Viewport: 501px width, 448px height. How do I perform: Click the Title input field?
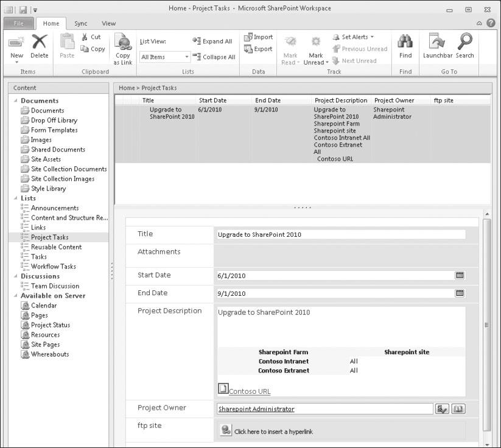(341, 234)
